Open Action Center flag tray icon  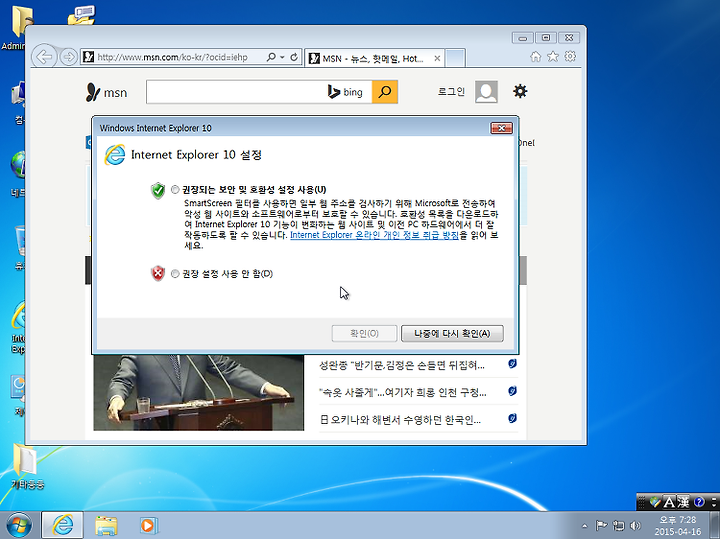[601, 525]
